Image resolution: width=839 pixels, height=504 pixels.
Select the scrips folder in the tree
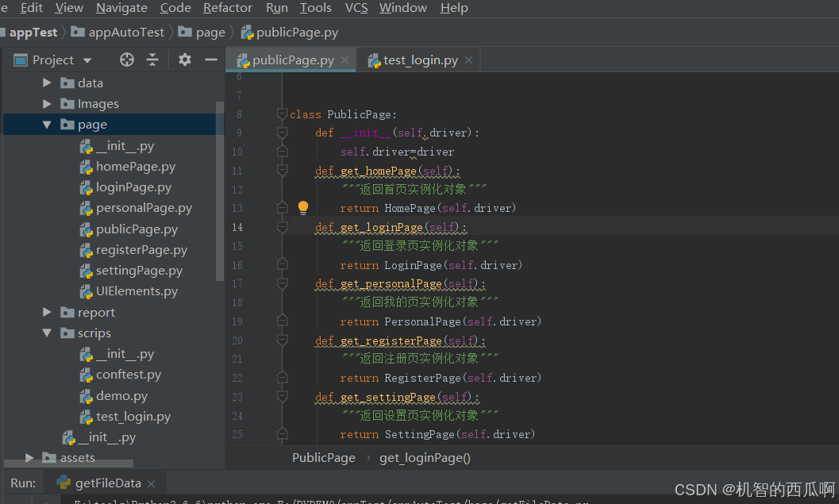tap(94, 333)
